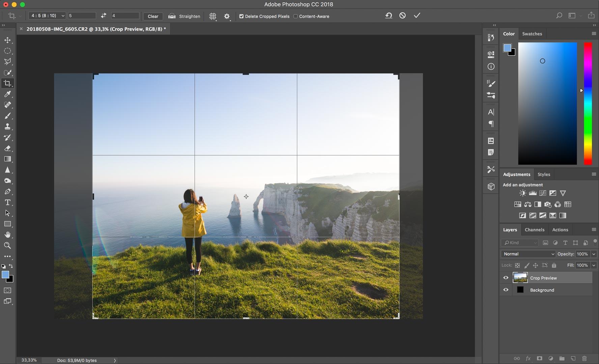Click the Clear button

coord(153,16)
